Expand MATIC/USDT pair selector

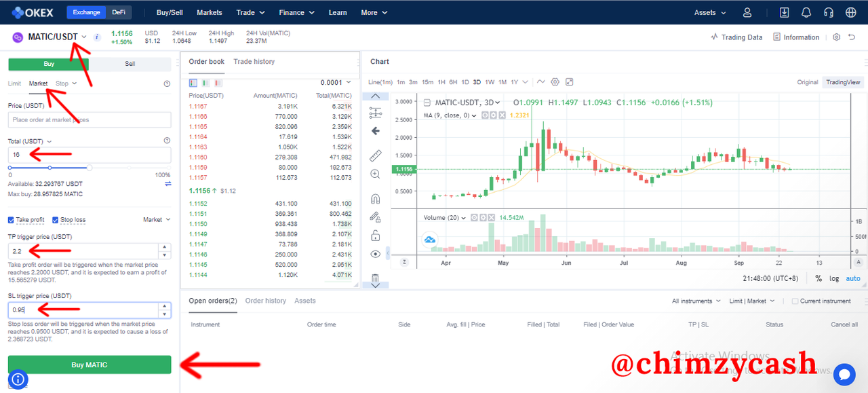coord(84,37)
